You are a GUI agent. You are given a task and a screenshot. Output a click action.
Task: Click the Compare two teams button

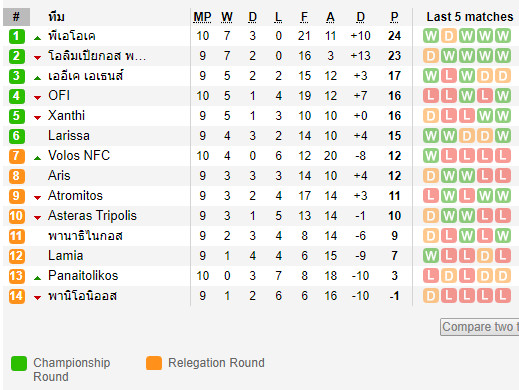480,327
